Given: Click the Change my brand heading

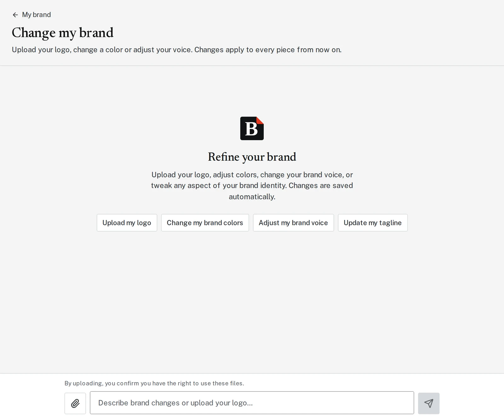Looking at the screenshot, I should tap(63, 33).
